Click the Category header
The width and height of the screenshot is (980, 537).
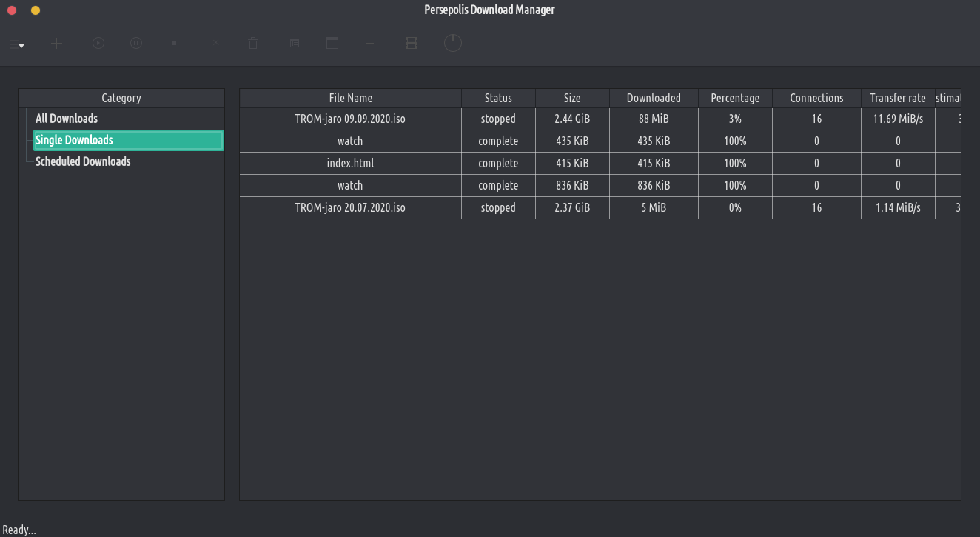coord(121,98)
